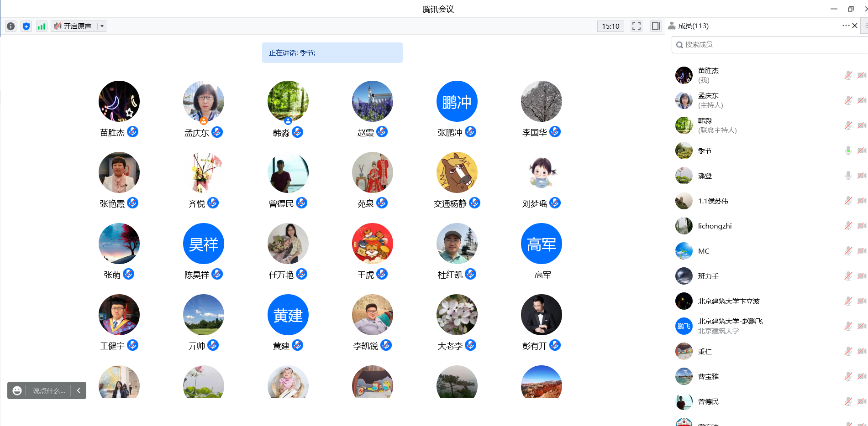The image size is (868, 426).
Task: Enter full screen mode
Action: pos(636,26)
